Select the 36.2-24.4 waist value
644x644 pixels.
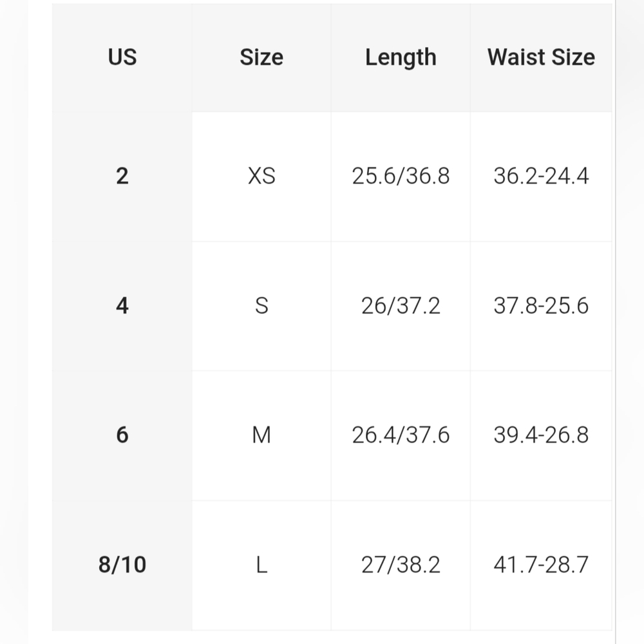pos(541,176)
